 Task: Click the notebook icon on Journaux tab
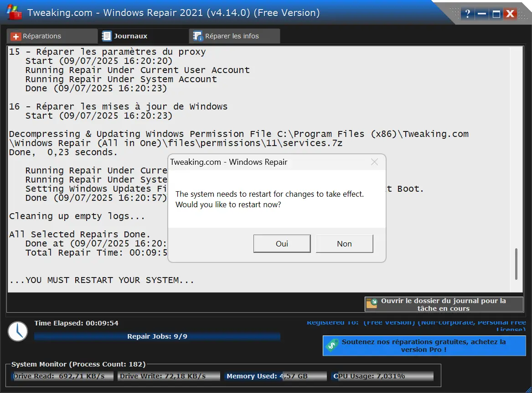tap(107, 36)
